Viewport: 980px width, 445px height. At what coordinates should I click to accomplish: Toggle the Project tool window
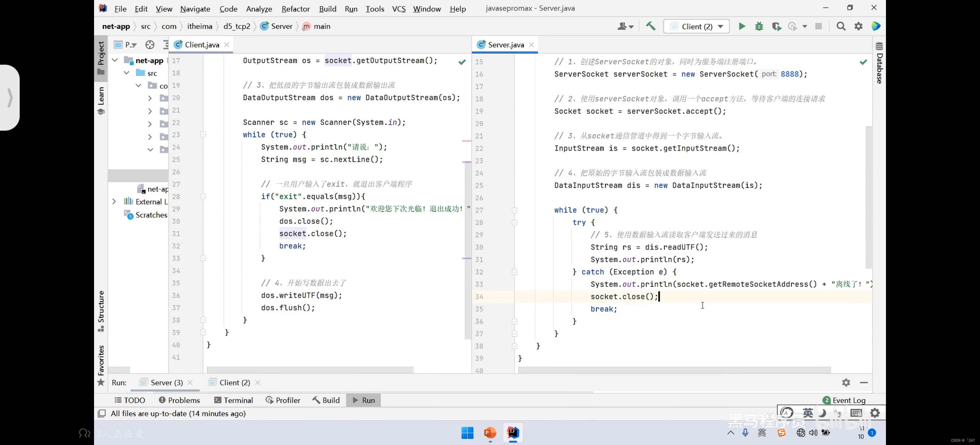click(x=101, y=58)
